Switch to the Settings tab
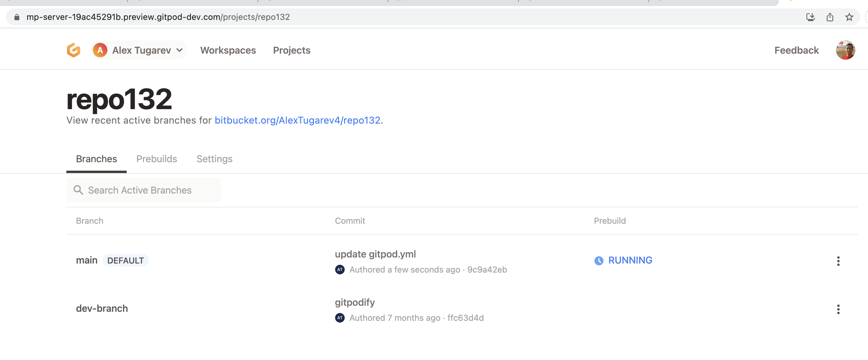The height and width of the screenshot is (360, 868). coord(214,159)
